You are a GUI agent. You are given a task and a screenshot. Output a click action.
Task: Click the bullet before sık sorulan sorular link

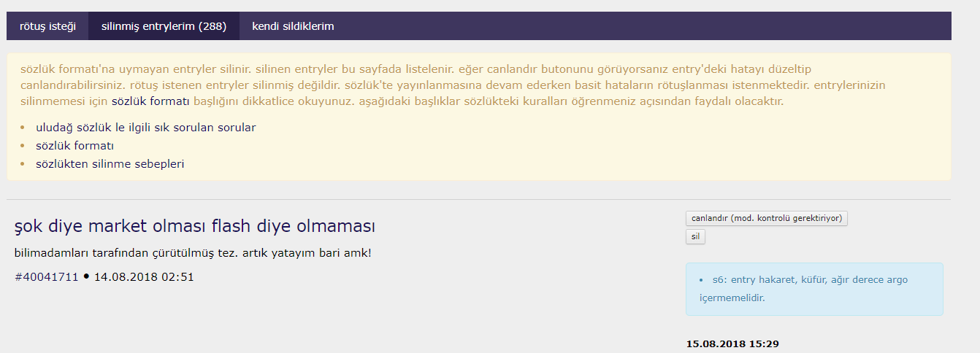pyautogui.click(x=23, y=128)
